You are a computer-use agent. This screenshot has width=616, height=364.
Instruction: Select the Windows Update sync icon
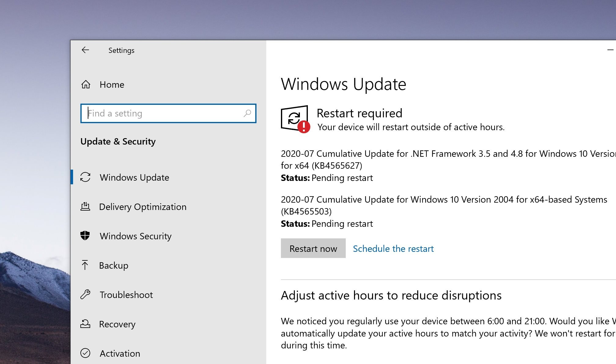tap(86, 177)
